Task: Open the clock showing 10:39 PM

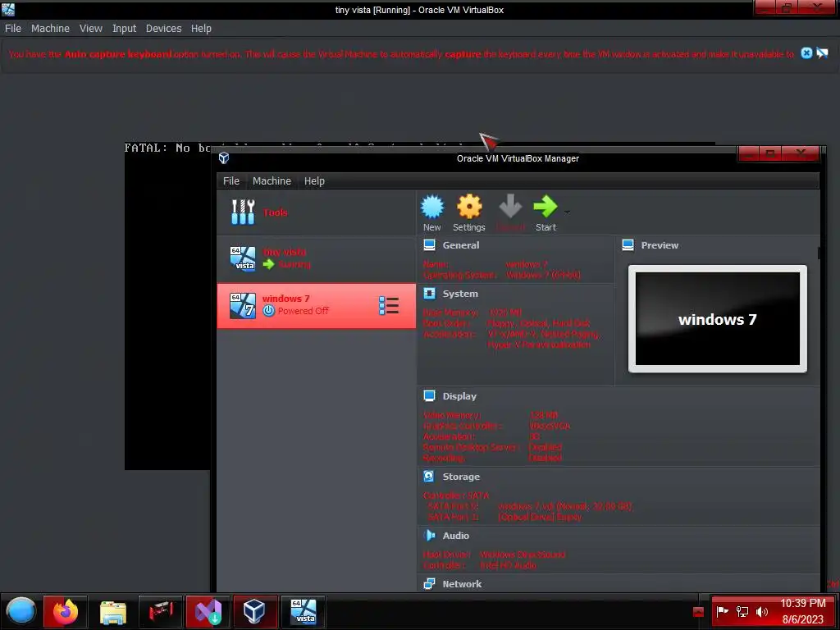Action: (802, 611)
